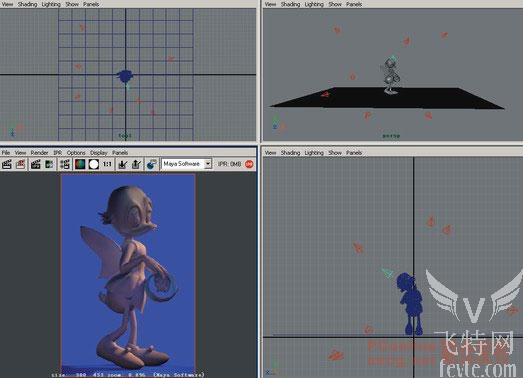Viewport: 523px width, 378px height.
Task: Open Shading menu in top view panel
Action: tap(27, 4)
